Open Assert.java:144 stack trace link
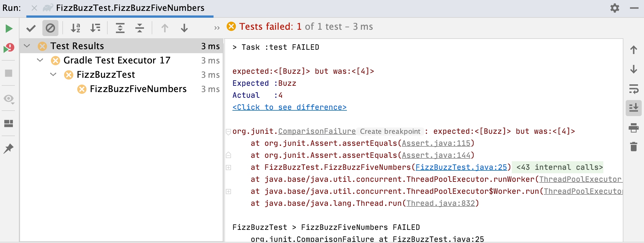 [x=436, y=155]
